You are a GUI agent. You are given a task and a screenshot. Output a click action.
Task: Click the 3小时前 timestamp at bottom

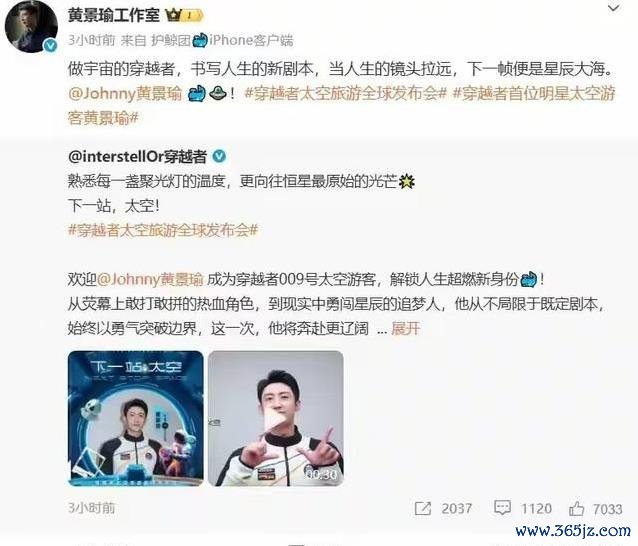91,508
